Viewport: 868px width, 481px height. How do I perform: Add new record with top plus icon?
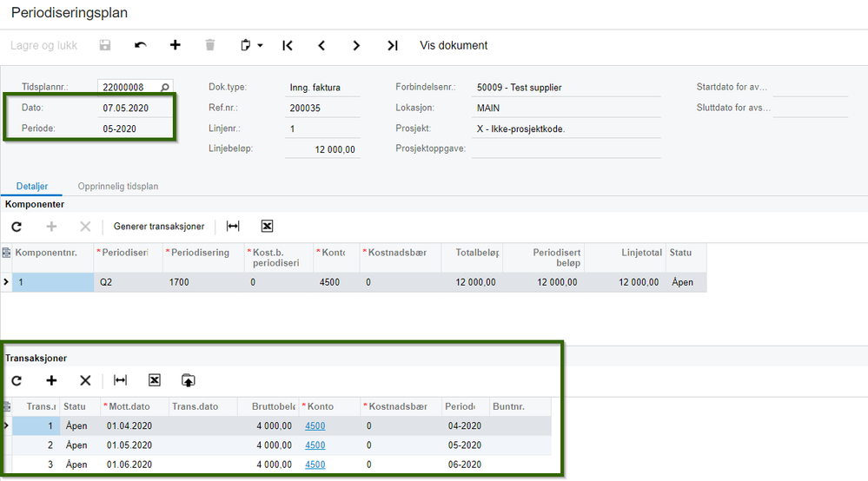click(x=175, y=45)
